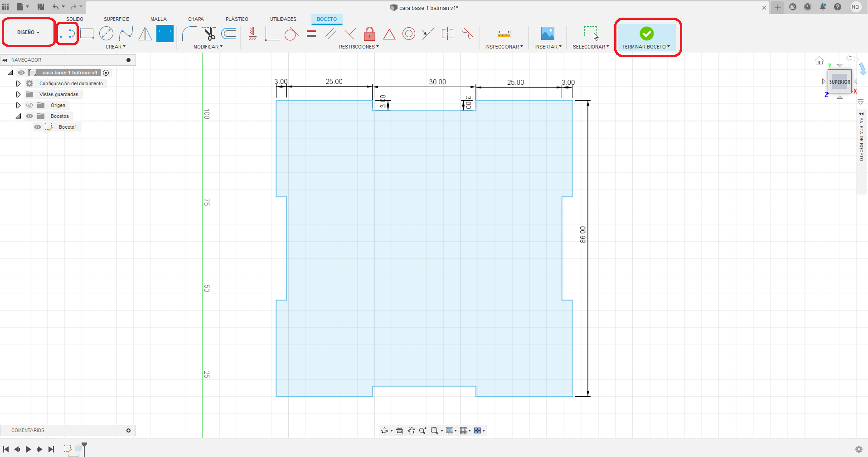The image size is (868, 457).
Task: Switch to the SUPERFICIE tab
Action: [x=116, y=19]
